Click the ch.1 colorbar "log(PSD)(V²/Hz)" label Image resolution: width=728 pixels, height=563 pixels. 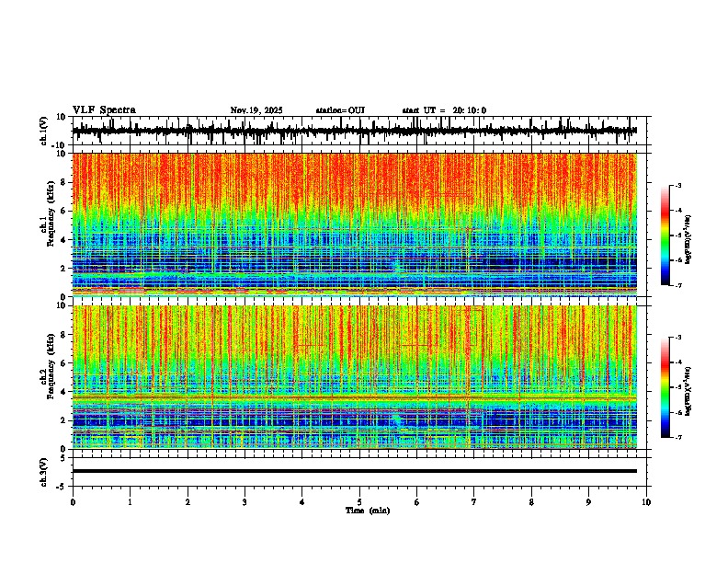coord(688,239)
